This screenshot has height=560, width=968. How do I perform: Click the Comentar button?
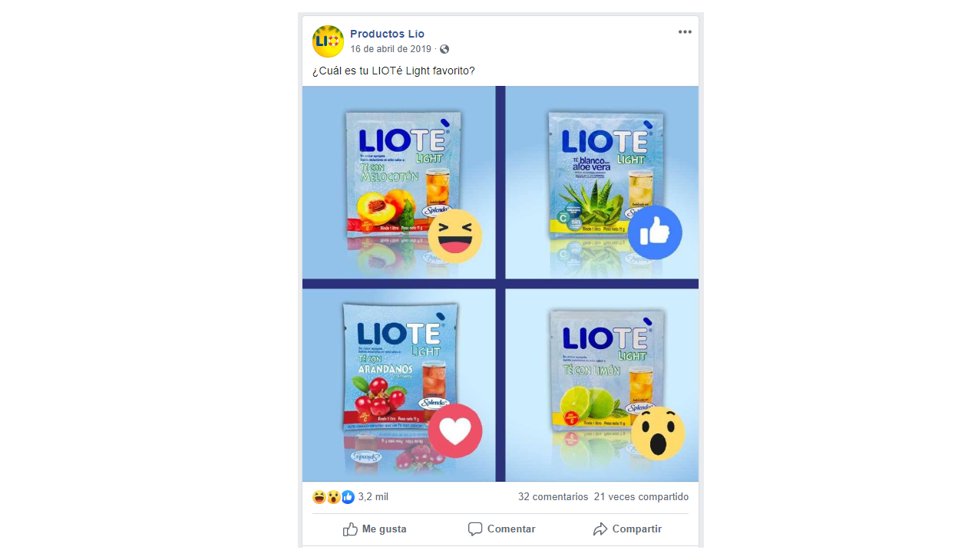[501, 529]
